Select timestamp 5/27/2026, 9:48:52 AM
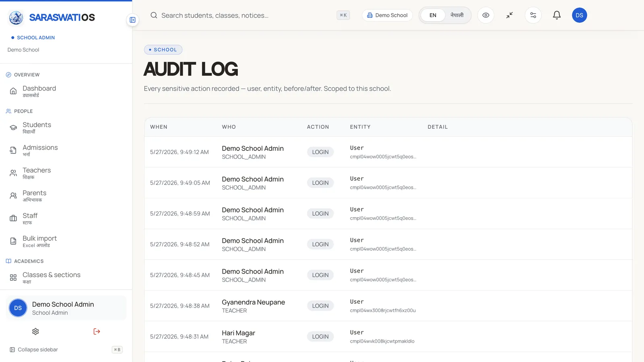Image resolution: width=644 pixels, height=362 pixels. (x=180, y=245)
